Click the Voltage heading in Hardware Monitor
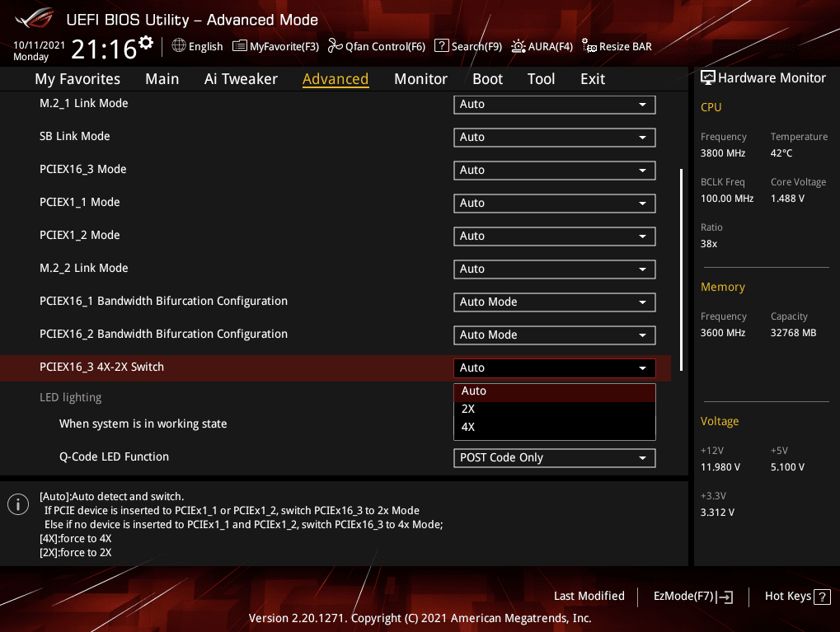 (720, 422)
